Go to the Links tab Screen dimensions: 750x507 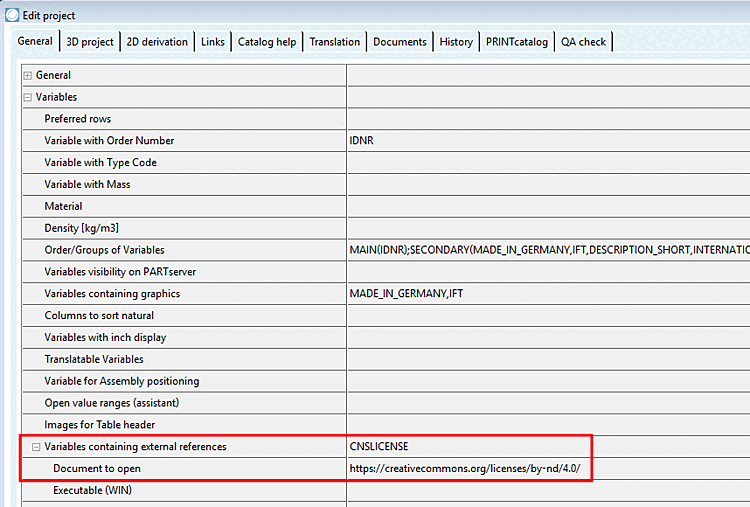click(x=212, y=42)
